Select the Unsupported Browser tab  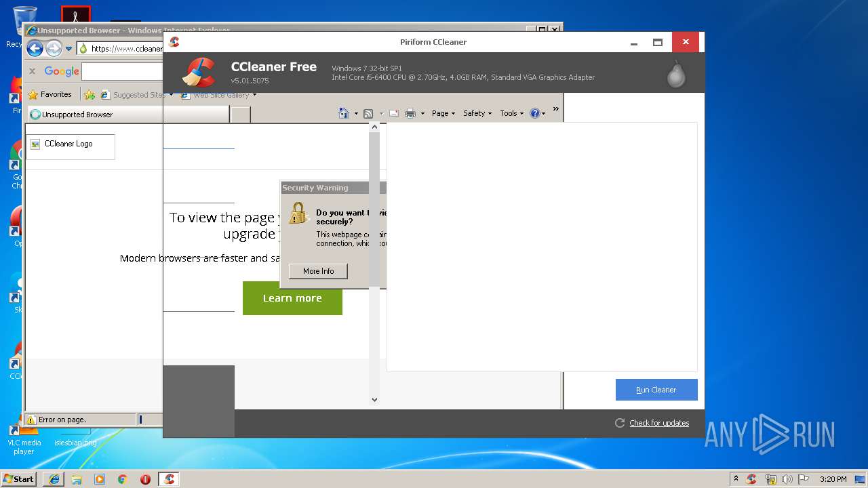[129, 115]
